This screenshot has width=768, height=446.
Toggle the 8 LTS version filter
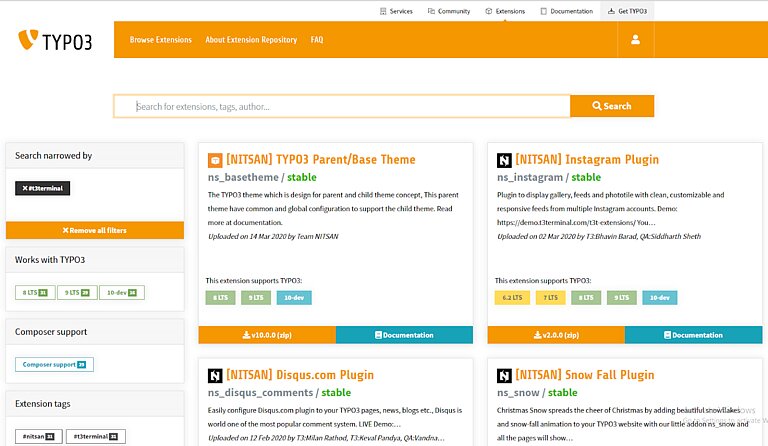[33, 292]
